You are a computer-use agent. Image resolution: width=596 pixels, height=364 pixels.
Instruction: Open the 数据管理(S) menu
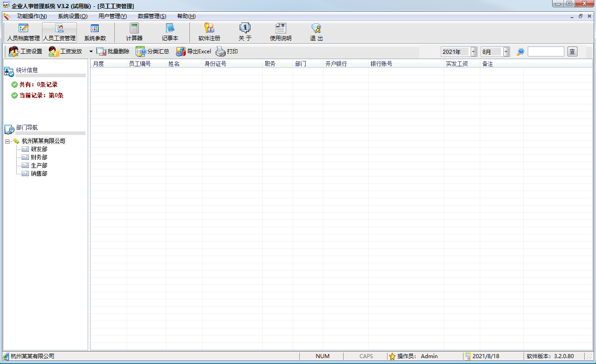(152, 16)
